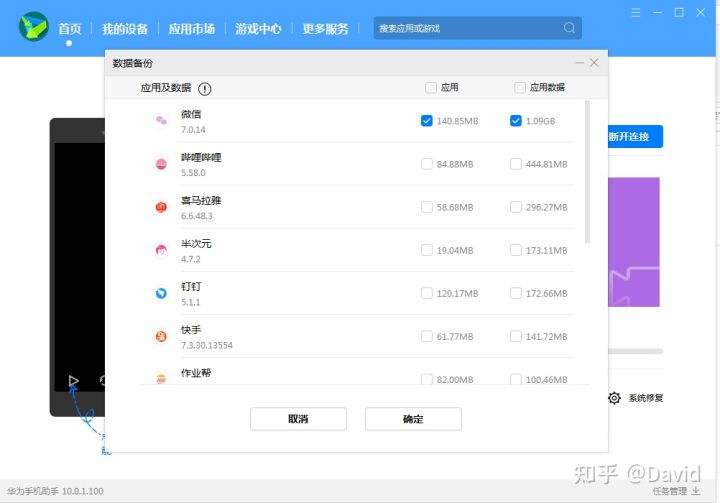Check 喜马拉雅 data checkbox 296.27MB
720x503 pixels.
pos(516,207)
